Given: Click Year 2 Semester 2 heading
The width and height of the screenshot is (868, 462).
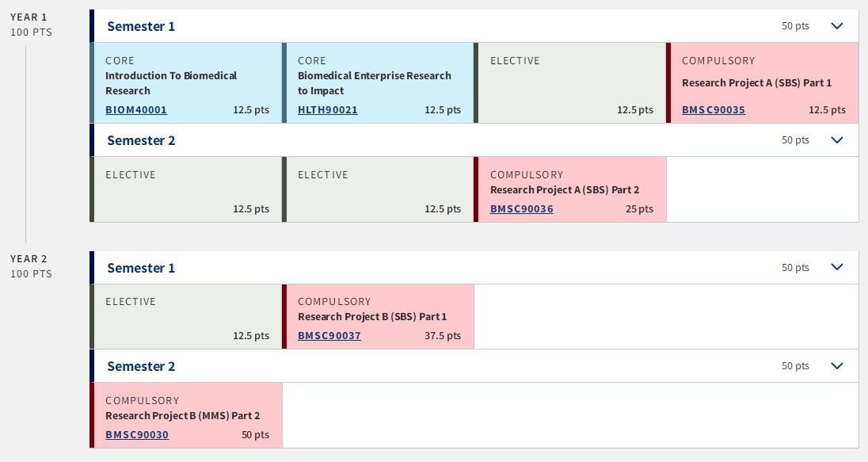Looking at the screenshot, I should click(x=141, y=366).
